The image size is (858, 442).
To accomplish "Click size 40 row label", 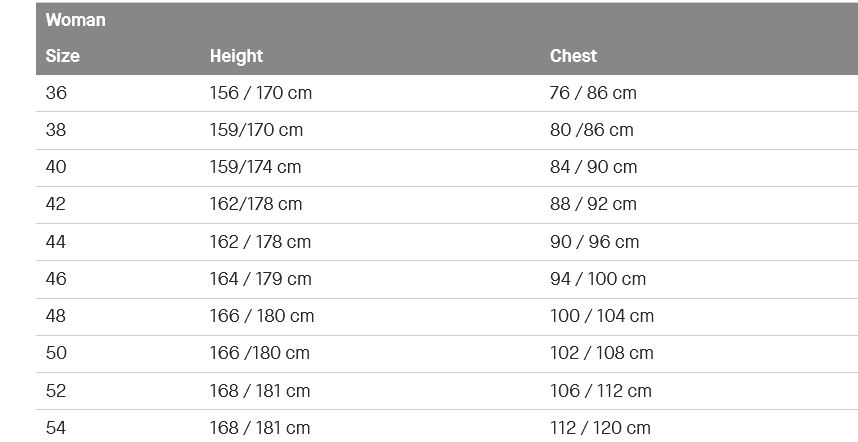I will click(56, 167).
